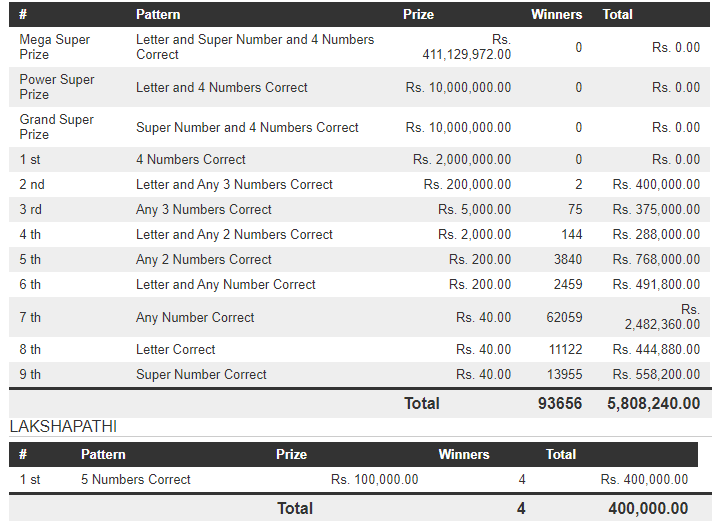Click the 5,808,240.00 grand total
This screenshot has width=712, height=521.
pos(654,403)
